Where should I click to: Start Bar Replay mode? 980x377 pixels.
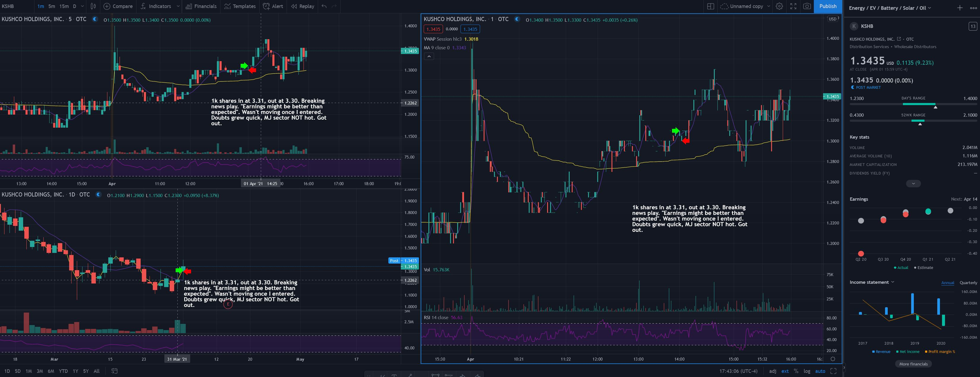tap(302, 6)
